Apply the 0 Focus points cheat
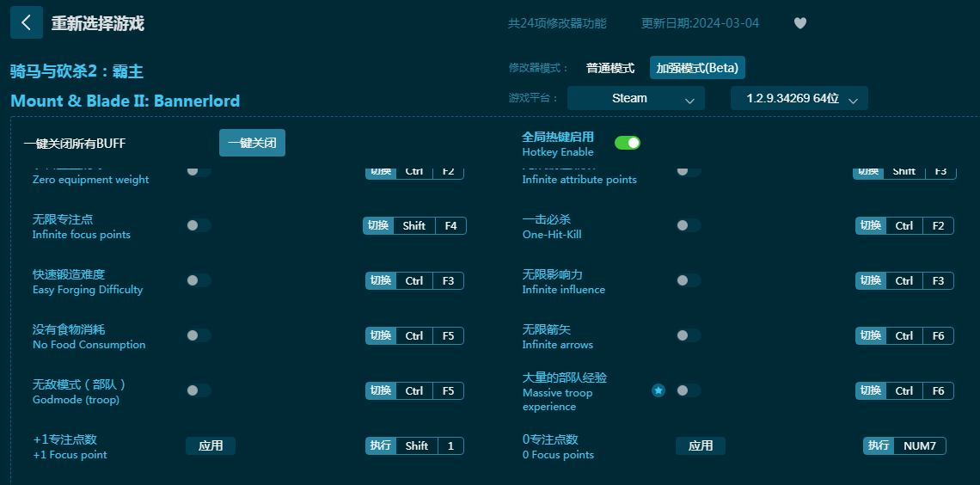The width and height of the screenshot is (980, 485). pyautogui.click(x=701, y=445)
